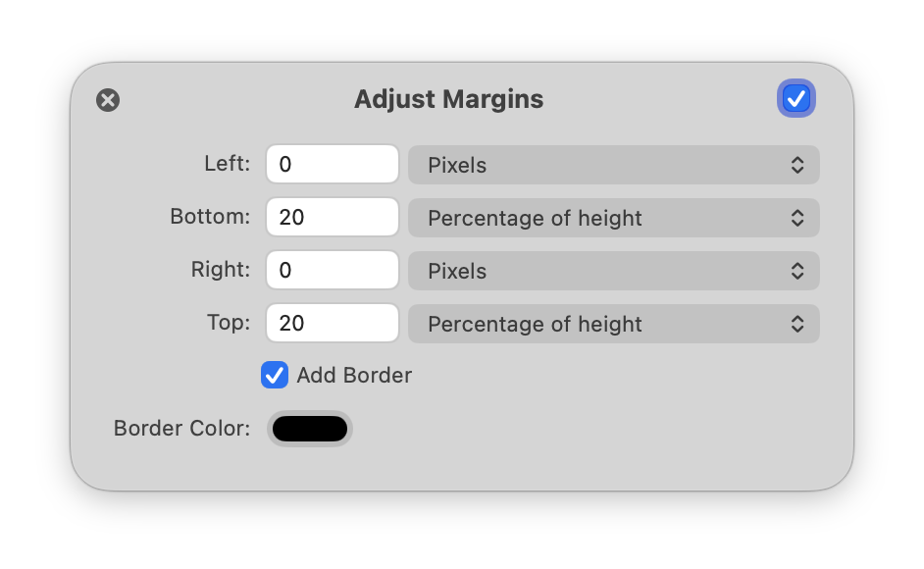This screenshot has width=924, height=569.
Task: Open the black Border Color swatch
Action: click(x=310, y=429)
